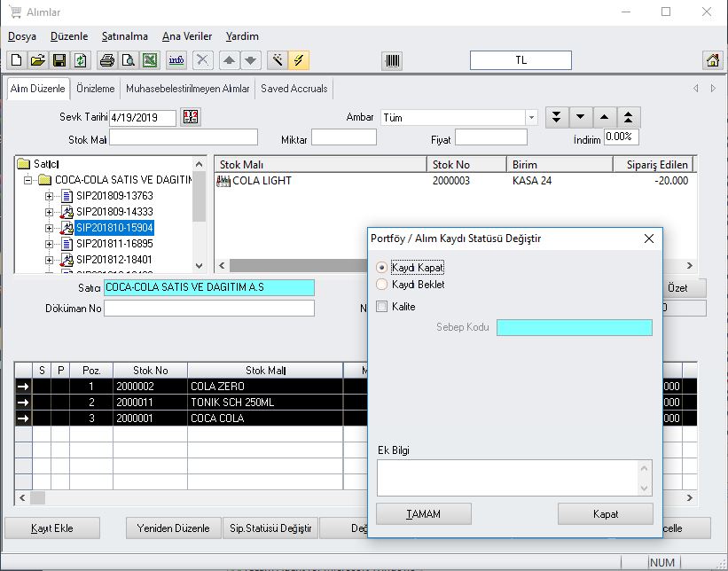This screenshot has height=571, width=728.
Task: Click the Open folder toolbar icon
Action: click(x=37, y=60)
